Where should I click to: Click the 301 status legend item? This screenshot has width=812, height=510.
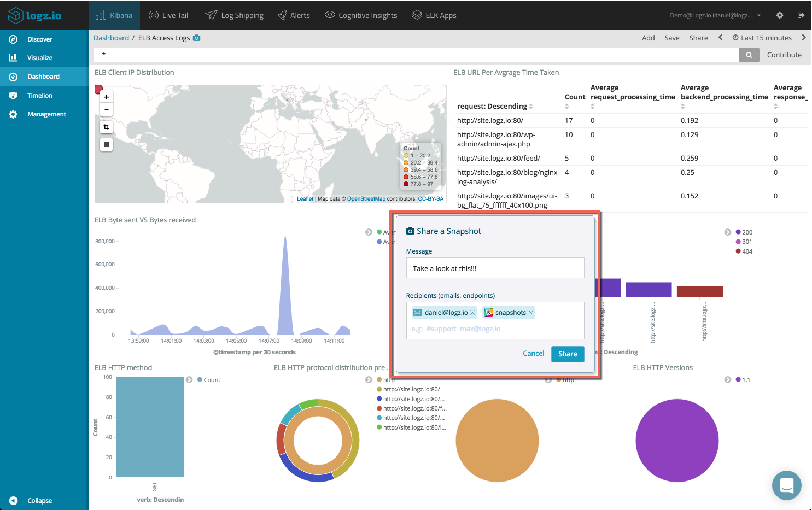tap(744, 242)
